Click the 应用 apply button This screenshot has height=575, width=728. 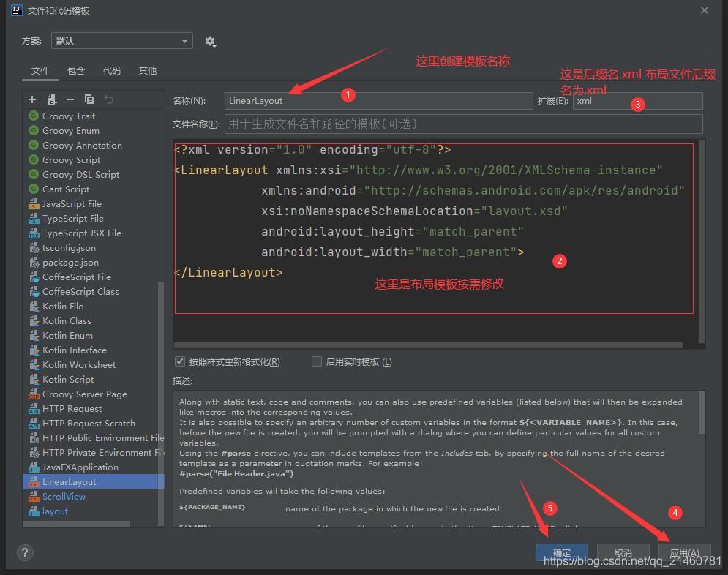(684, 552)
